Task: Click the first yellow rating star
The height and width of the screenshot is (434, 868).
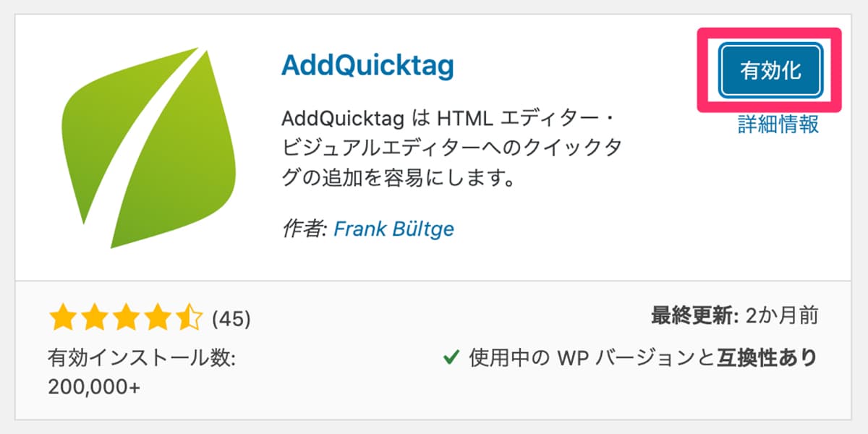Action: click(x=62, y=318)
